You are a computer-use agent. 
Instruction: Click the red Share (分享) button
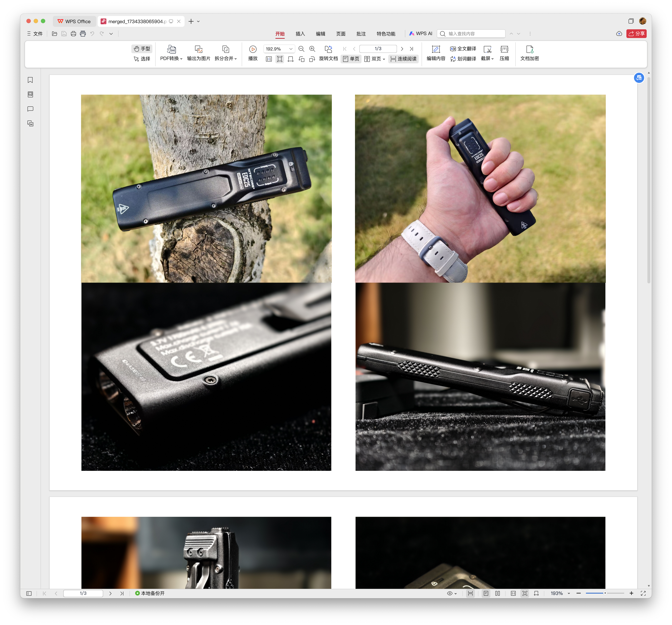(x=636, y=33)
